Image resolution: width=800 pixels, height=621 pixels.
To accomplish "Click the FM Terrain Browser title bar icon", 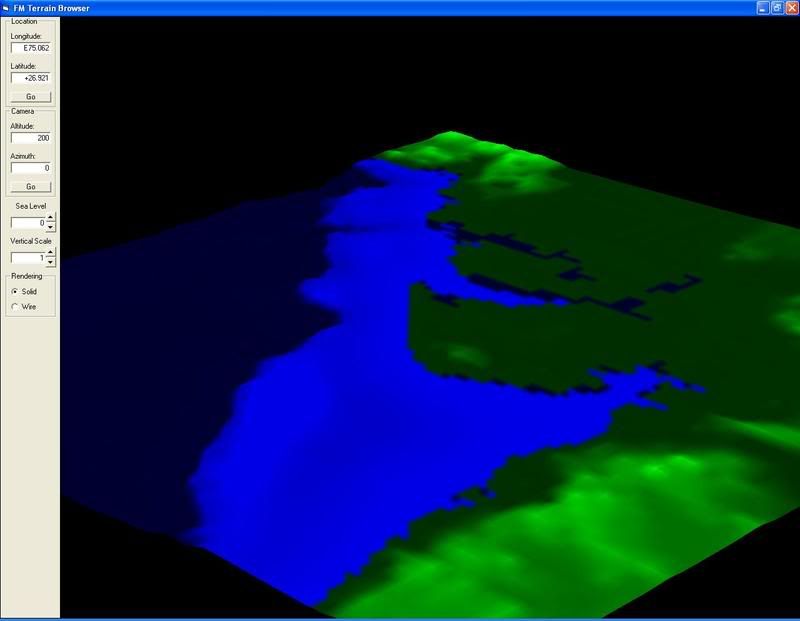I will click(x=6, y=7).
